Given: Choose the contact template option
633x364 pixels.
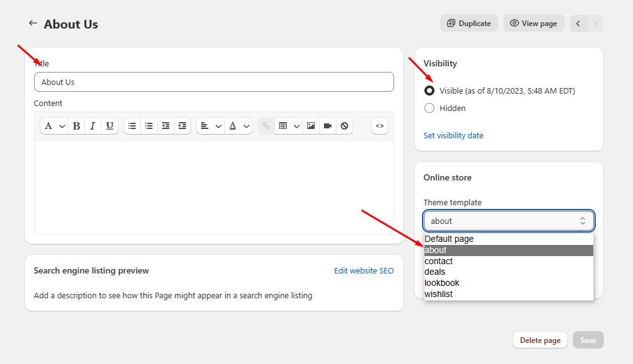Looking at the screenshot, I should 439,261.
